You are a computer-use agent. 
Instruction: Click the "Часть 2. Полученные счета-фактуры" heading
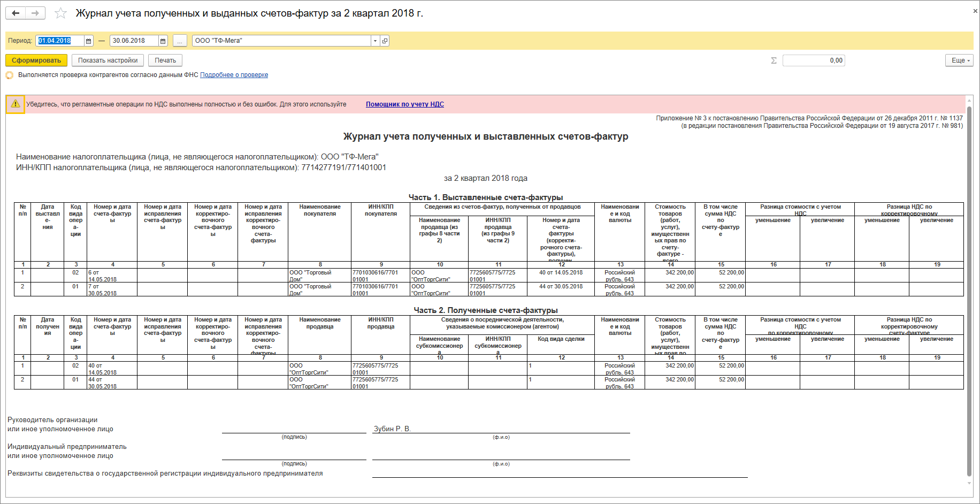coord(486,310)
